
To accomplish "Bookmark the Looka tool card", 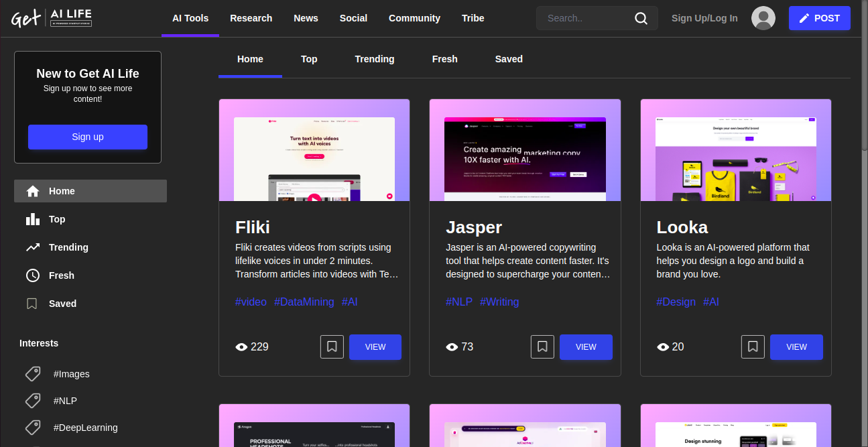I will [x=753, y=347].
